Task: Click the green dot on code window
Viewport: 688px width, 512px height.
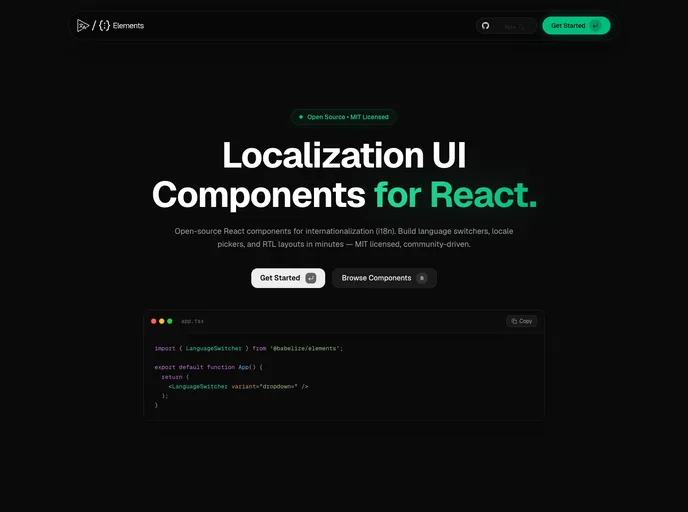Action: click(x=170, y=321)
